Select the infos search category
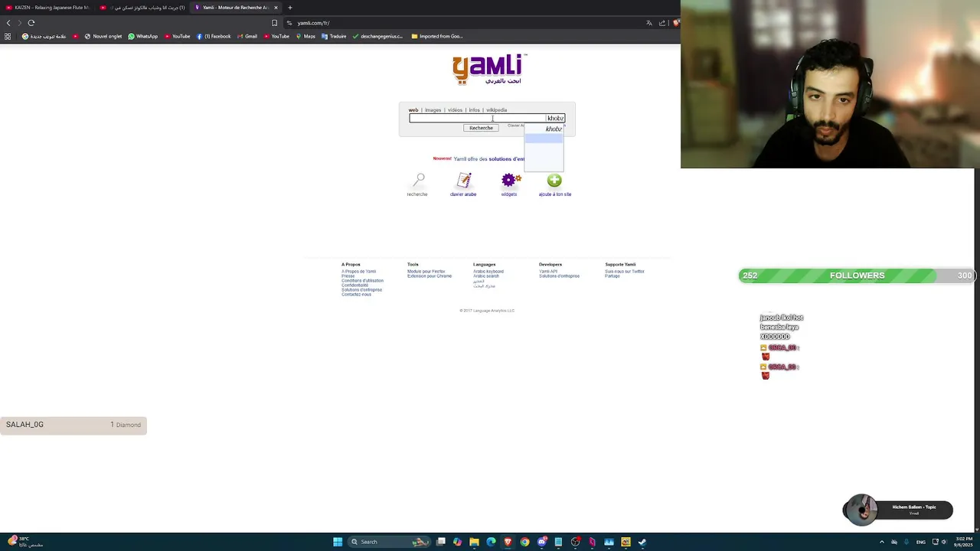The width and height of the screenshot is (980, 551). (474, 110)
